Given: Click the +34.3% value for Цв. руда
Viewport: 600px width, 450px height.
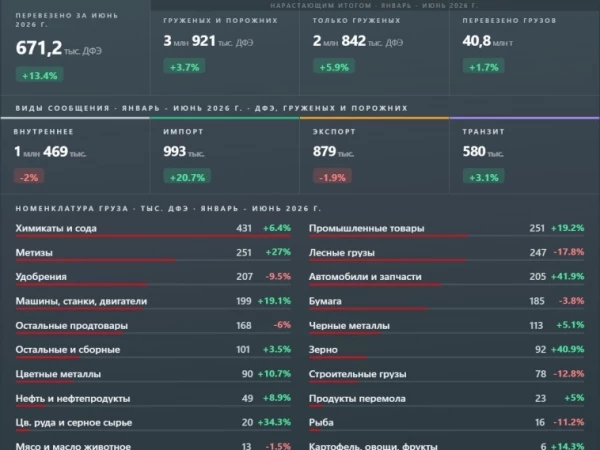Looking at the screenshot, I should click(274, 422).
